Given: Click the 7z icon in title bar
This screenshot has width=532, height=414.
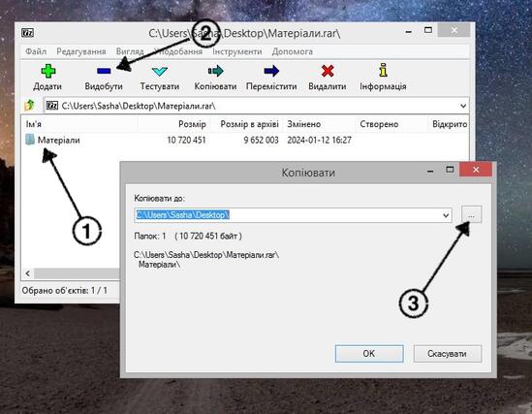Looking at the screenshot, I should click(x=27, y=33).
